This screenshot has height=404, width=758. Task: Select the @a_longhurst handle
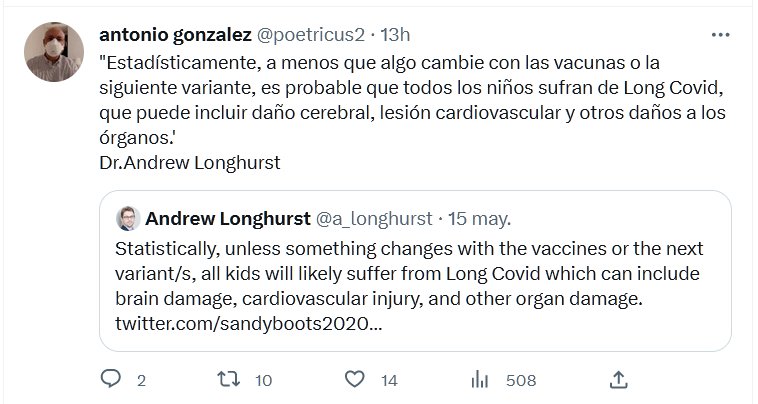(374, 218)
